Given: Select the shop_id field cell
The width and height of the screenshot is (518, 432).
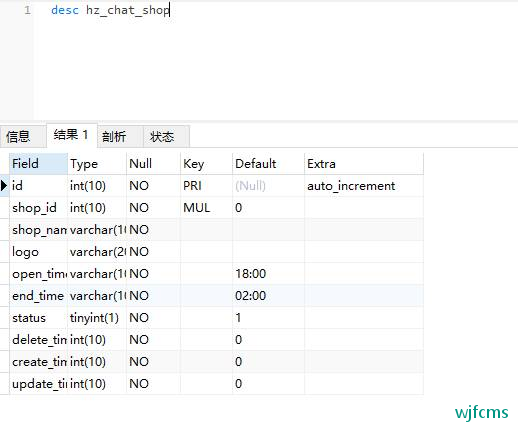Looking at the screenshot, I should (38, 208).
